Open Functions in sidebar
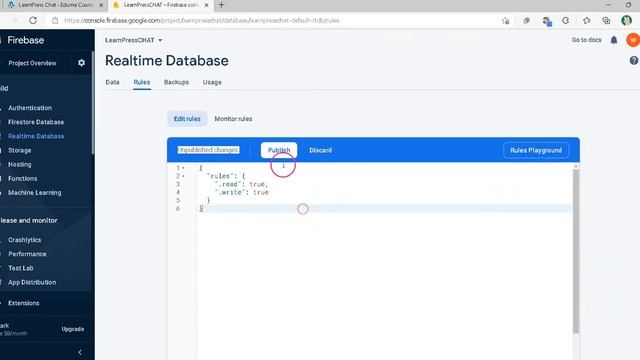Viewport: 640px width, 360px height. point(22,178)
